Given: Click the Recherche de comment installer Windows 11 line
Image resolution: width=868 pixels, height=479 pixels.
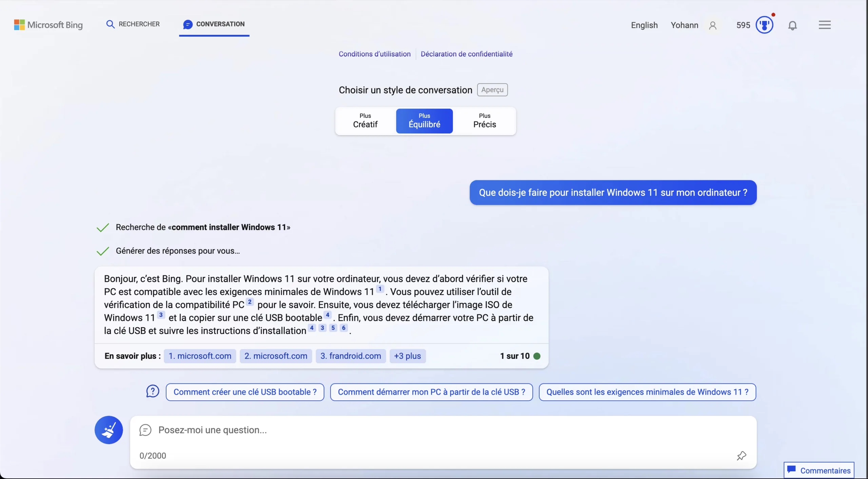Looking at the screenshot, I should coord(203,227).
